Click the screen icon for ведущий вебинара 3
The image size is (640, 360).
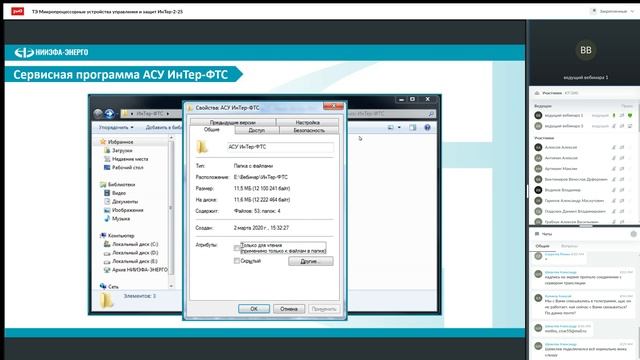[630, 126]
